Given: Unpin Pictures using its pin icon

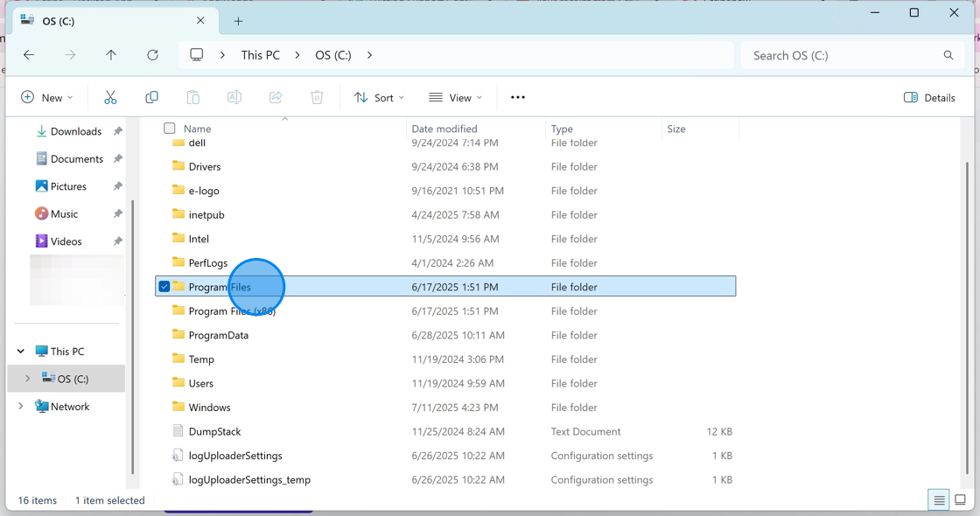Looking at the screenshot, I should tap(117, 186).
